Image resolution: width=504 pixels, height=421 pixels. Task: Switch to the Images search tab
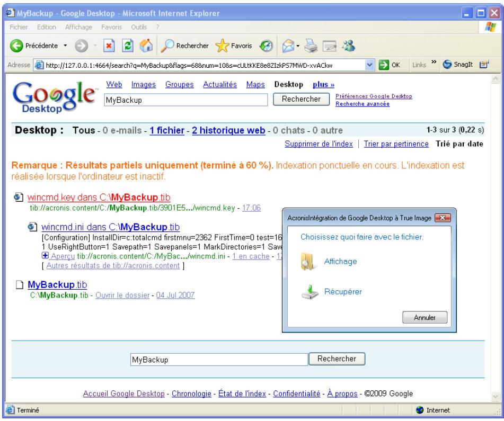point(144,84)
